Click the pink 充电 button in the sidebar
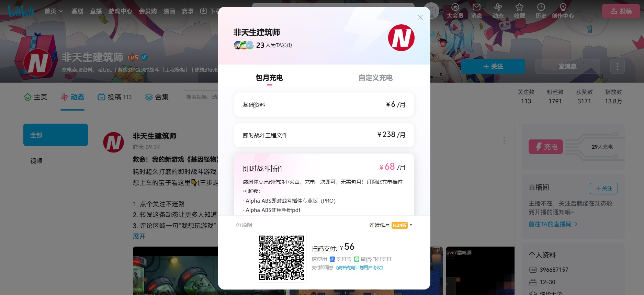This screenshot has height=295, width=644. pyautogui.click(x=546, y=147)
